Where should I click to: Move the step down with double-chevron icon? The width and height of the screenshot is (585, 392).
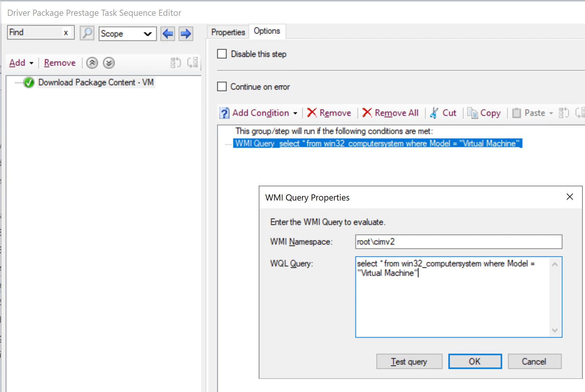click(x=109, y=63)
